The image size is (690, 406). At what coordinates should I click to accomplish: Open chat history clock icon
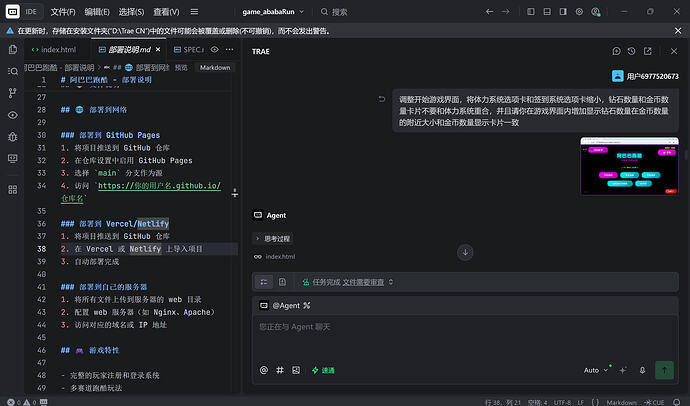pos(631,51)
